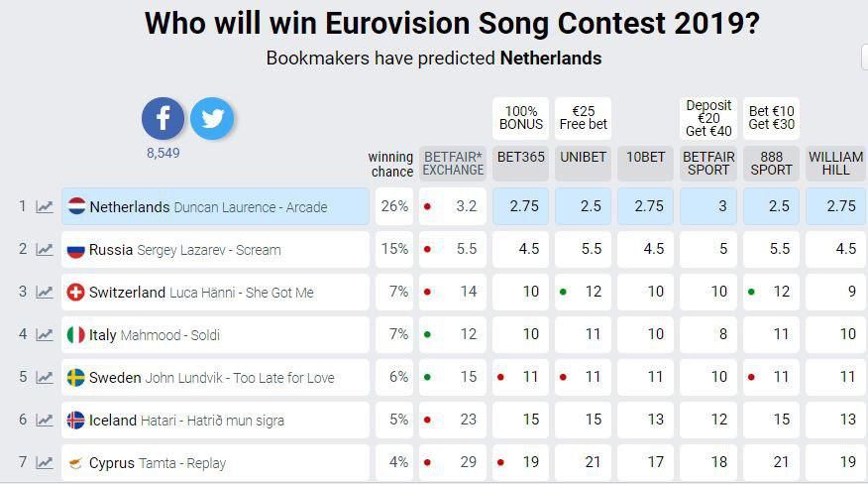The image size is (868, 484).
Task: Open the Switzerland odds trend chart icon
Action: [45, 293]
